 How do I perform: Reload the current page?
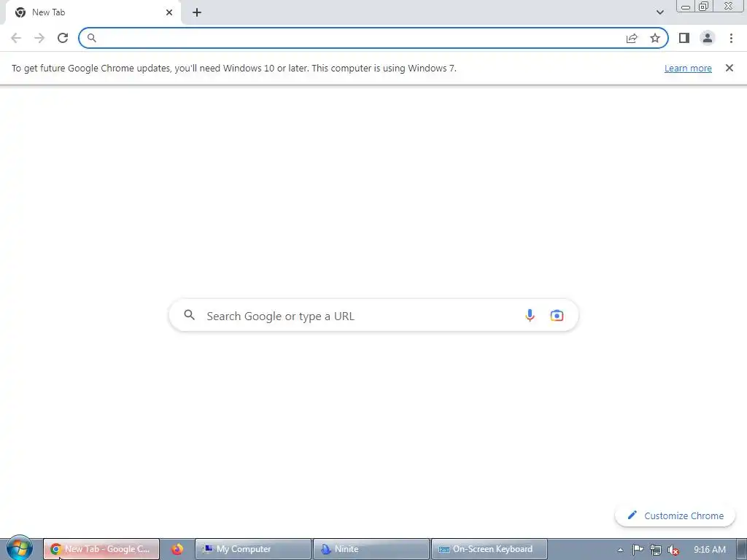click(x=63, y=38)
